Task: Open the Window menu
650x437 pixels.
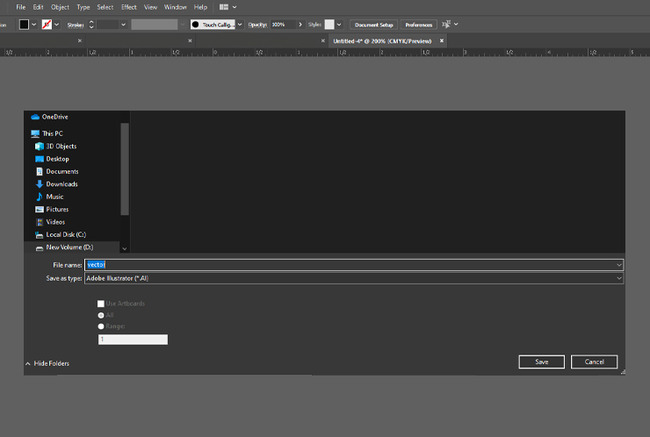Action: click(x=175, y=7)
